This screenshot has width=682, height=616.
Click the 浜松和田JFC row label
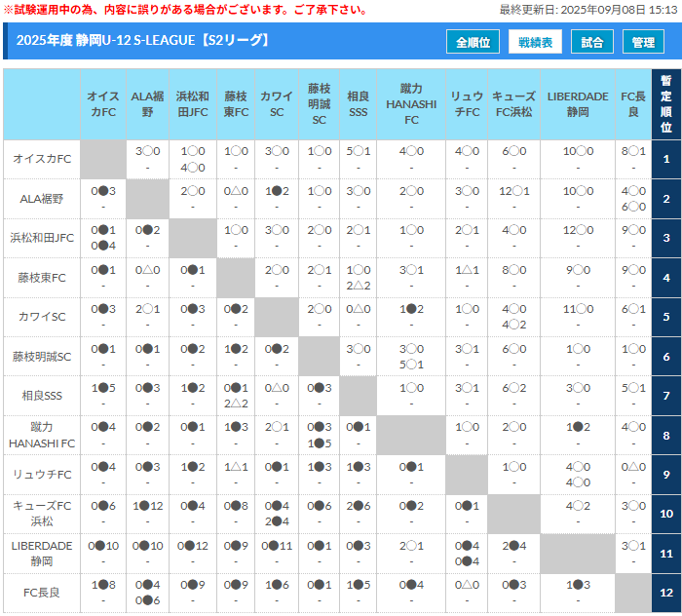pyautogui.click(x=42, y=238)
